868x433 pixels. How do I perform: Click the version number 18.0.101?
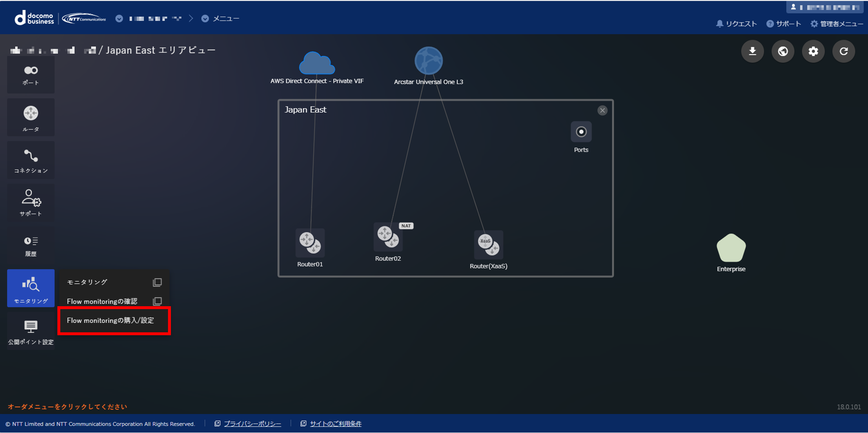[x=849, y=407]
